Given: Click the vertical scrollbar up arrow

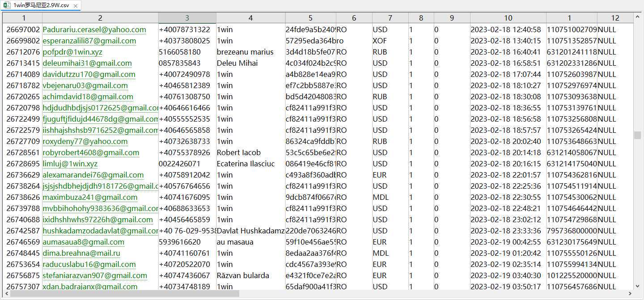Looking at the screenshot, I should coord(637,17).
